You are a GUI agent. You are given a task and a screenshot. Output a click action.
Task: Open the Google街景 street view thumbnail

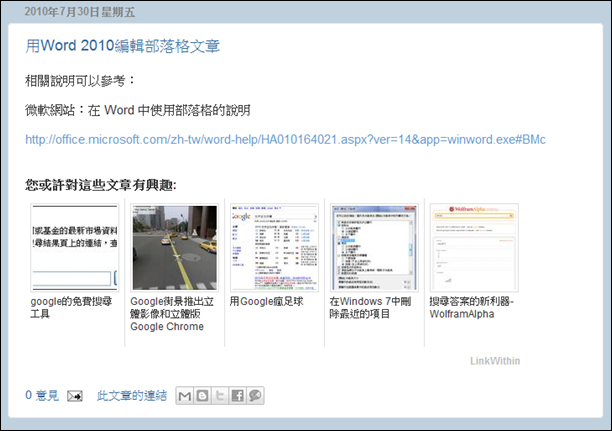[x=174, y=248]
